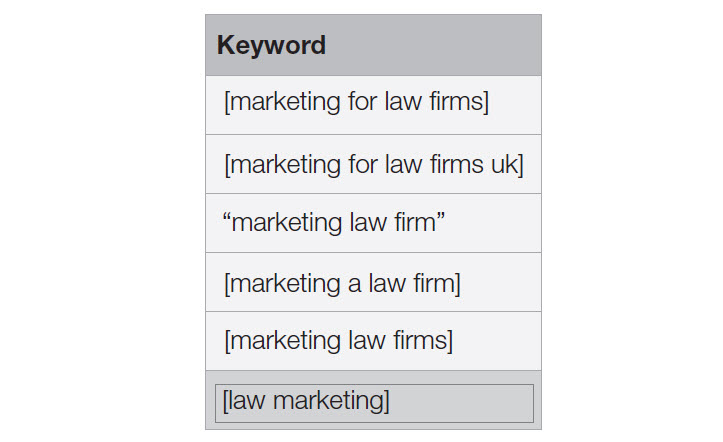Click the word "for" in the first keyword row
The width and height of the screenshot is (723, 442).
point(362,101)
